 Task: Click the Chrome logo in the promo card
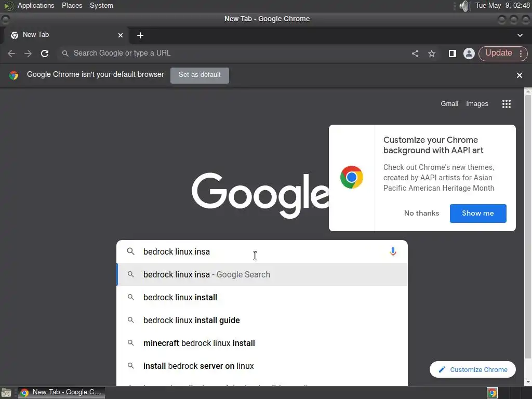point(352,177)
